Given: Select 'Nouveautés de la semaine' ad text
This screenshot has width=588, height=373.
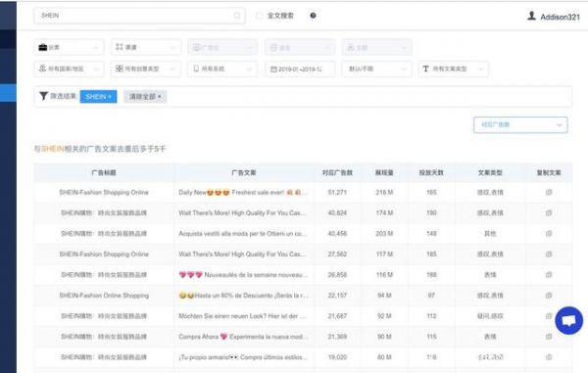Looking at the screenshot, I should coord(243,274).
